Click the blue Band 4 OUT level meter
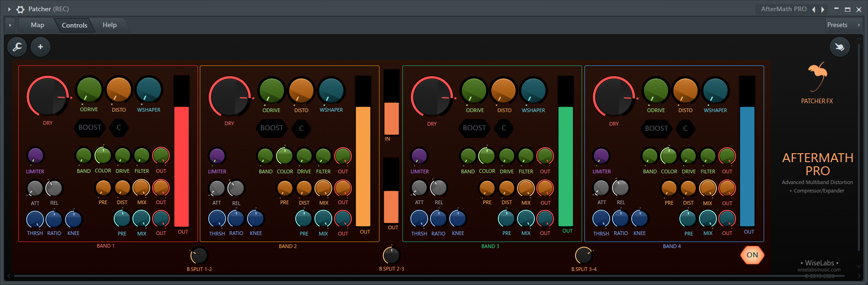The height and width of the screenshot is (285, 868). click(747, 151)
